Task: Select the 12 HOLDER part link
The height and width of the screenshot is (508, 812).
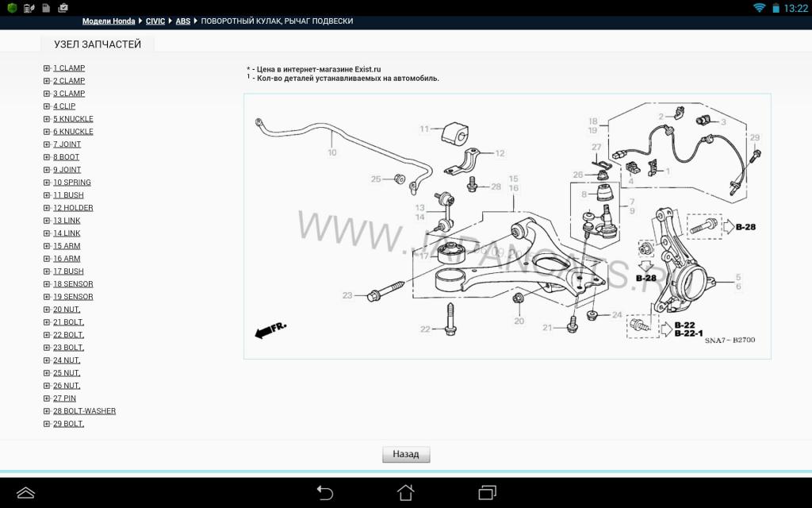Action: point(73,208)
